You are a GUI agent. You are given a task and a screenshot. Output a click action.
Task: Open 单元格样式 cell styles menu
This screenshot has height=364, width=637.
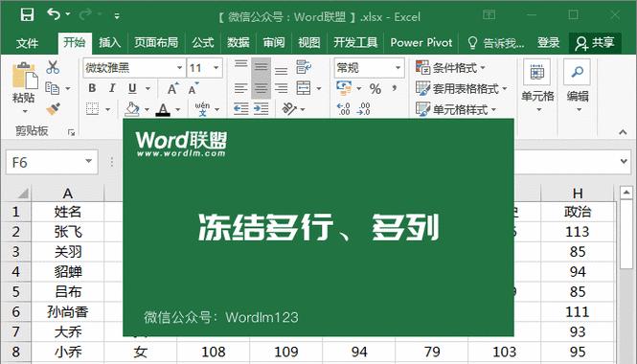(456, 109)
